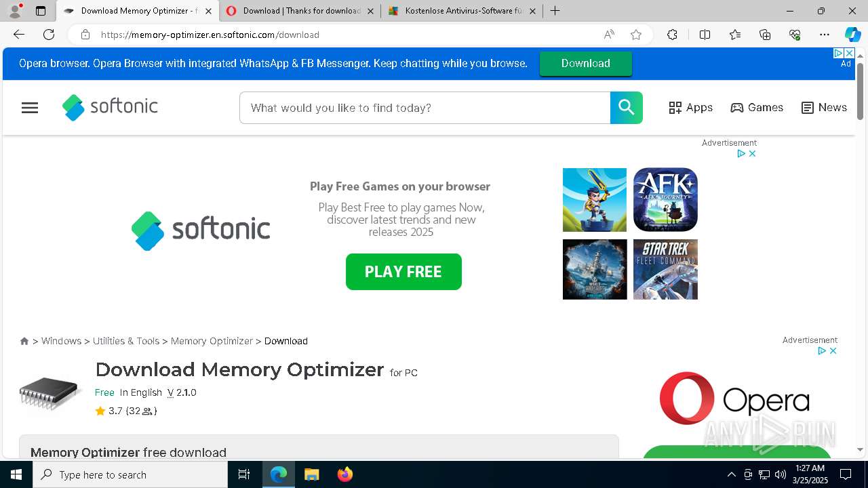
Task: Launch Firefox from the taskbar
Action: click(345, 474)
